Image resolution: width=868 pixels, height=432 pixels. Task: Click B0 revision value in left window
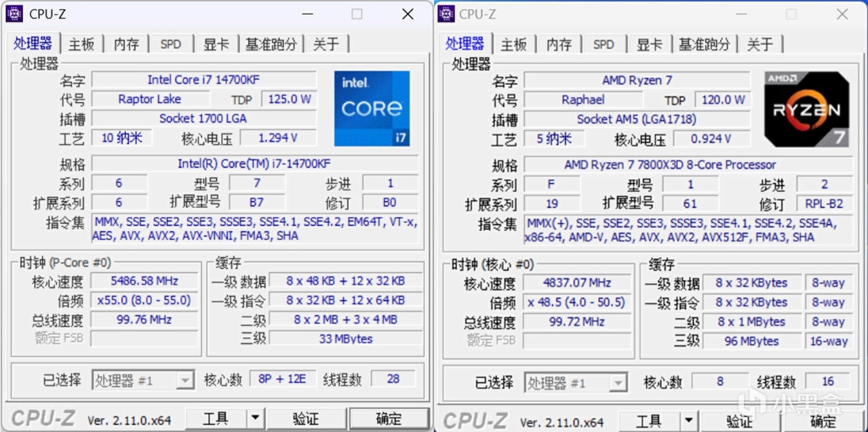tap(390, 202)
